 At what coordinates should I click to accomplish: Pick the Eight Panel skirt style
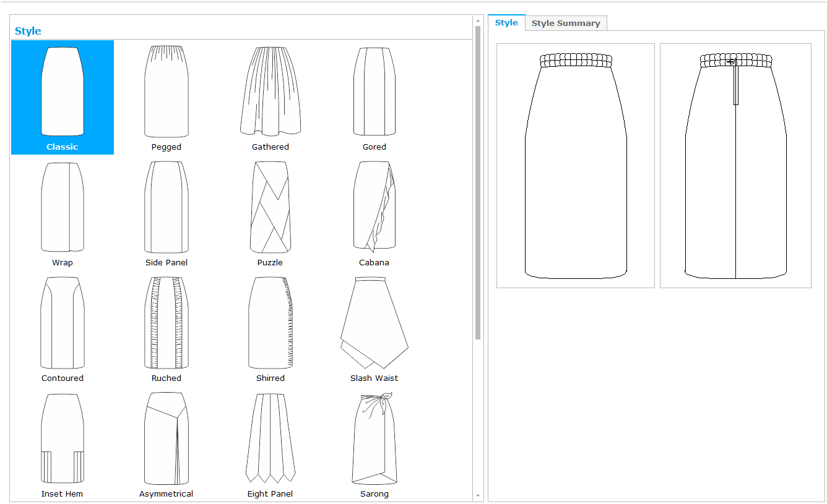click(x=271, y=444)
